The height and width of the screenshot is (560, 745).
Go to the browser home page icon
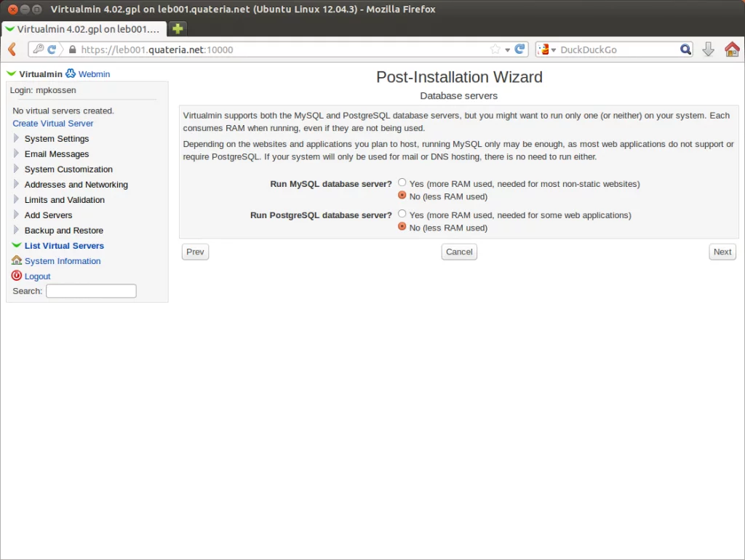732,49
